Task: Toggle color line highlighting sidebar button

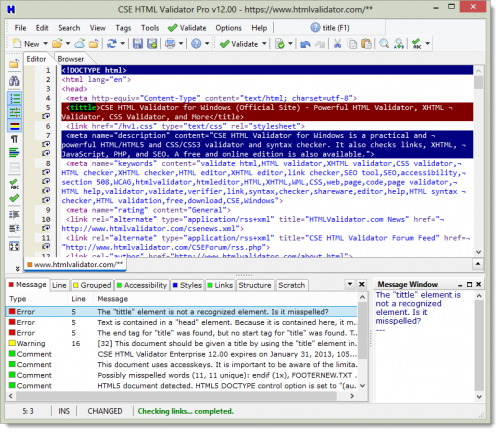Action: [14, 126]
